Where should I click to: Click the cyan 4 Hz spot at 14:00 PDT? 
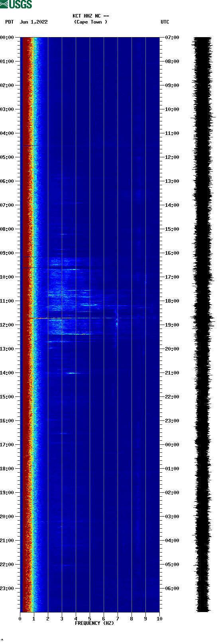point(72,373)
